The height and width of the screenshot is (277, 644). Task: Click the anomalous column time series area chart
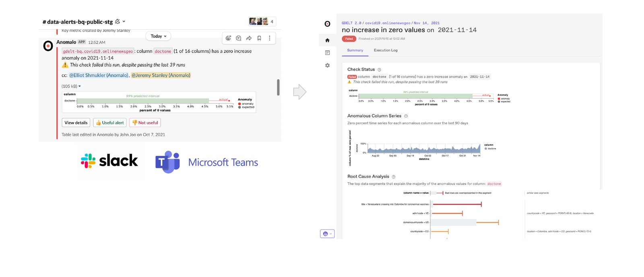424,149
